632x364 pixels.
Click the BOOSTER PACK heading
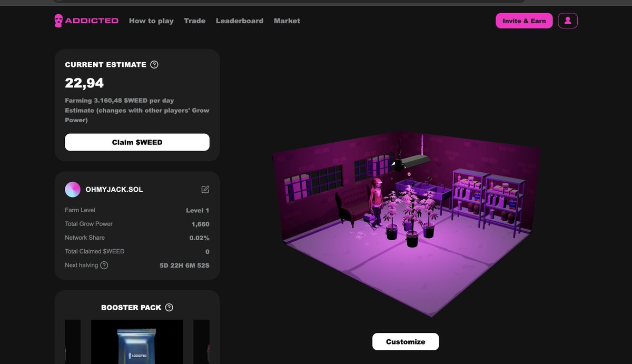click(131, 308)
